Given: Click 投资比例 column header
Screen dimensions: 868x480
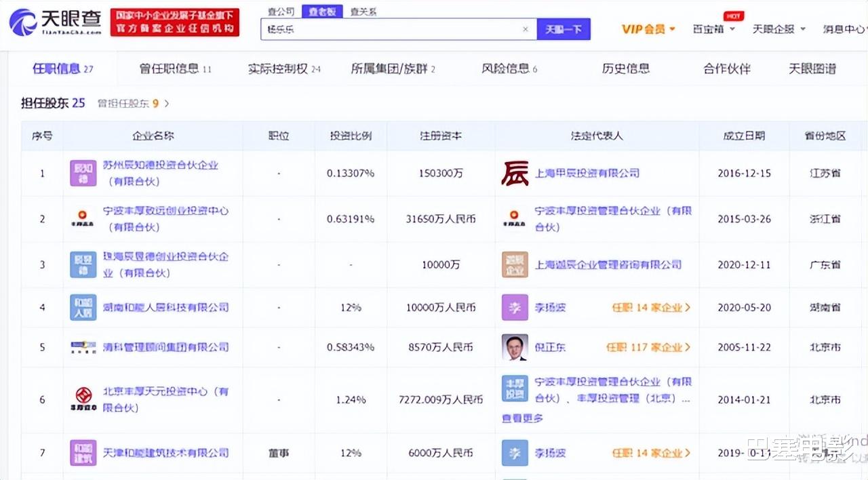Looking at the screenshot, I should (x=351, y=136).
